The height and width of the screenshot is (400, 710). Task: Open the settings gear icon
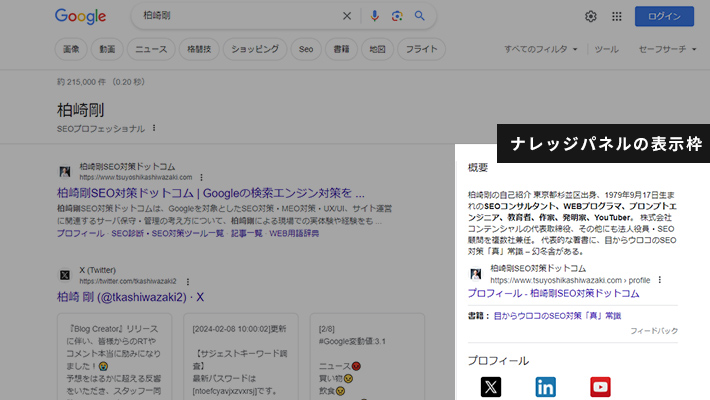[590, 16]
